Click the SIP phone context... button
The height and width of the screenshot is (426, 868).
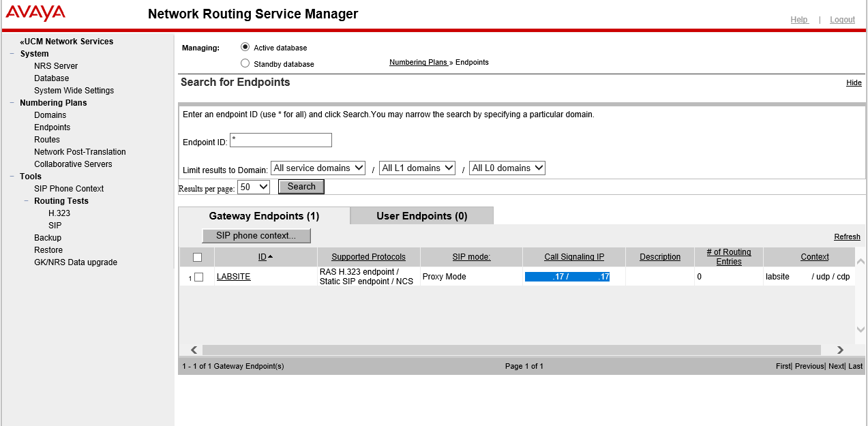[256, 236]
